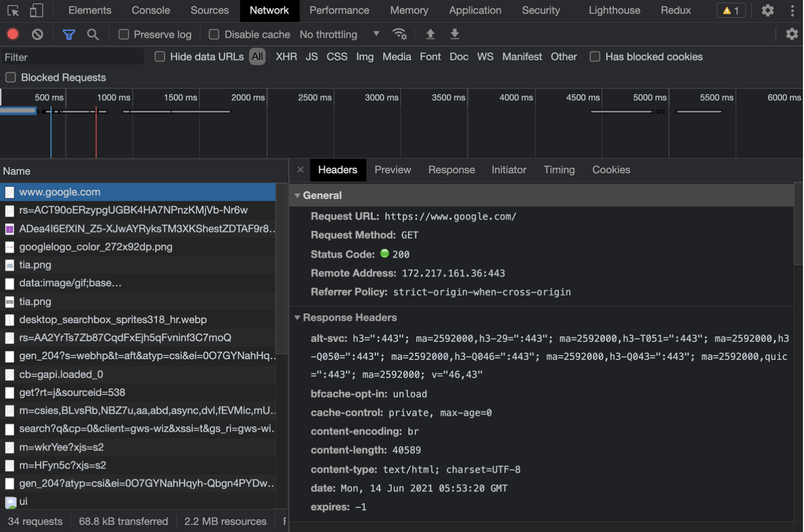This screenshot has height=532, width=804.
Task: Enable Preserve log checkbox
Action: 123,34
